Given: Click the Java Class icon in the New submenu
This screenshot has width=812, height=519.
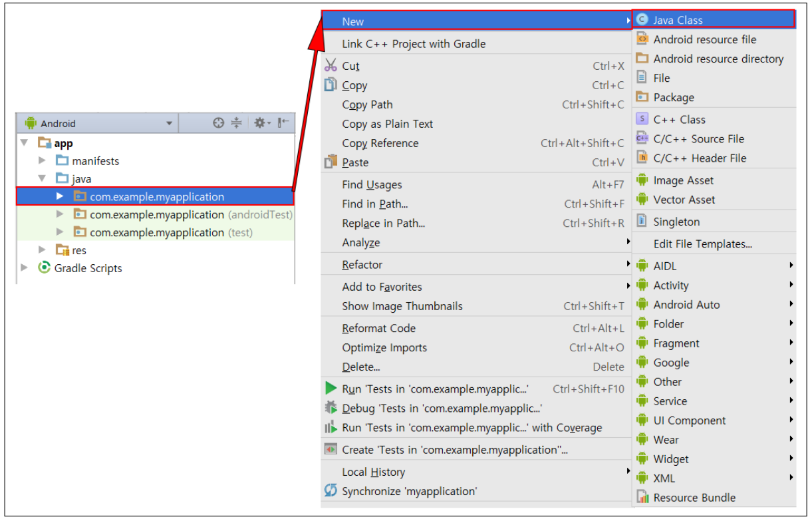Looking at the screenshot, I should coord(642,20).
